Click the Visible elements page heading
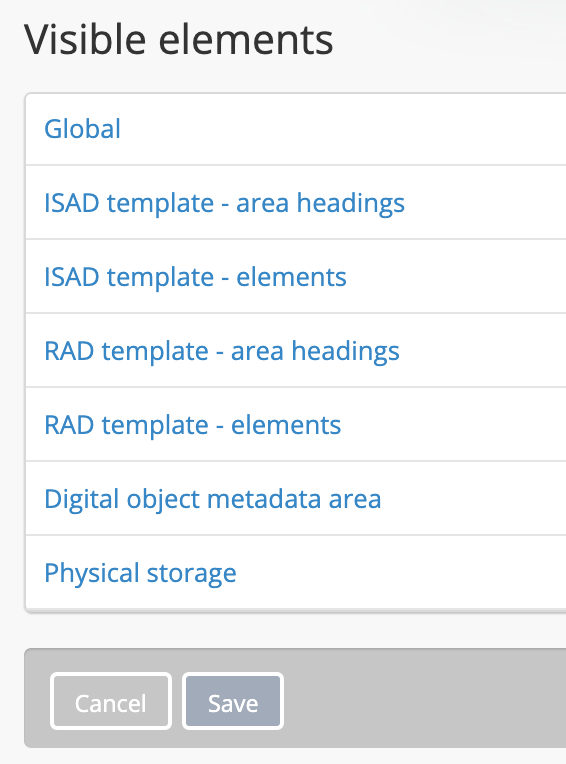This screenshot has width=566, height=764. click(179, 39)
